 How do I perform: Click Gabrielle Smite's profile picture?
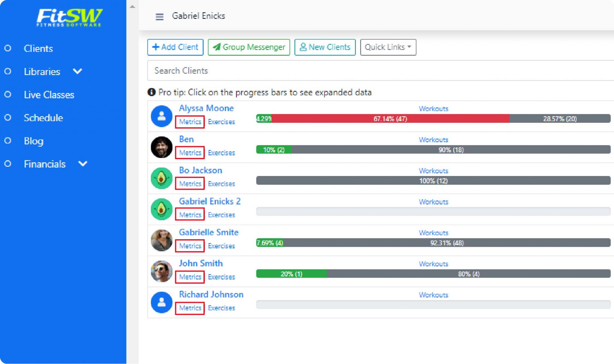(x=162, y=240)
